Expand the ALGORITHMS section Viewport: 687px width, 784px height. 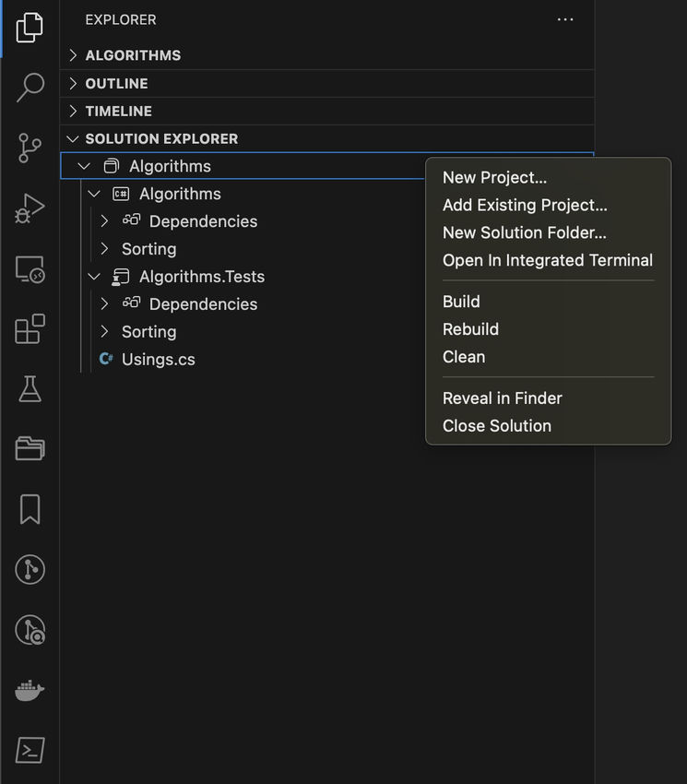133,55
